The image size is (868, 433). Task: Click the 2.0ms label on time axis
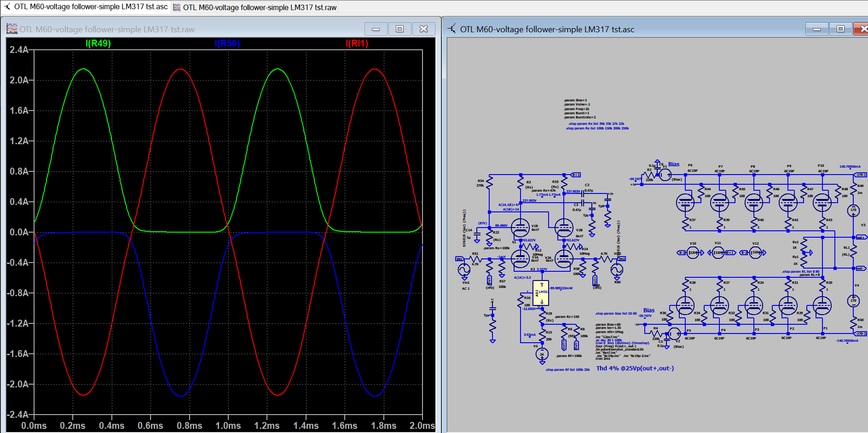tap(422, 426)
